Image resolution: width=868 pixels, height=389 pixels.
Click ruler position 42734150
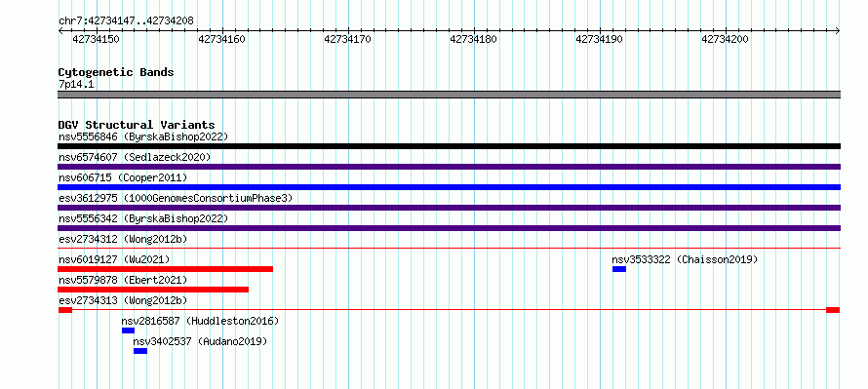coord(97,39)
